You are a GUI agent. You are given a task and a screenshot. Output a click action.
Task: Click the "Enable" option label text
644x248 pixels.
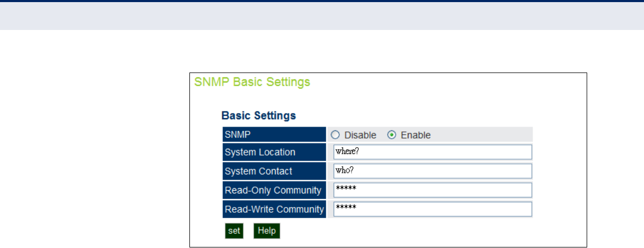tap(416, 135)
